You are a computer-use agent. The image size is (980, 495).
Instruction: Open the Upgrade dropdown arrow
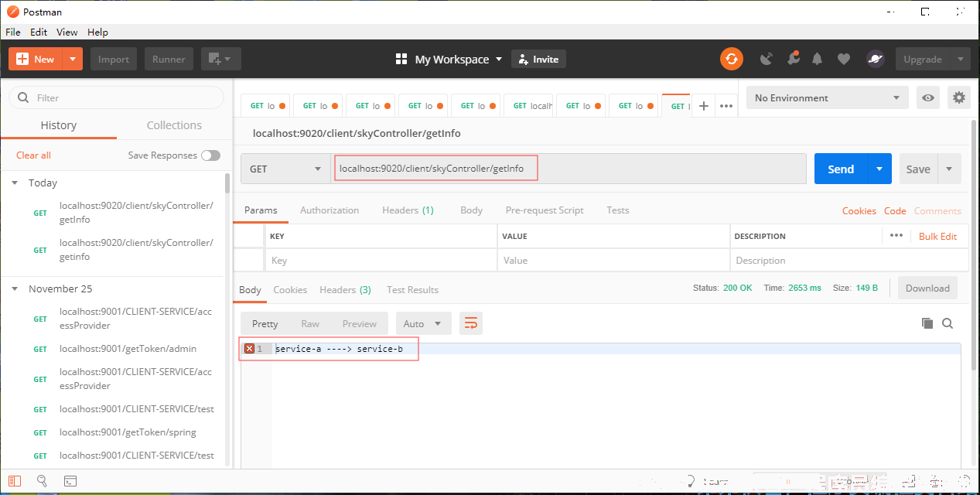pyautogui.click(x=961, y=59)
